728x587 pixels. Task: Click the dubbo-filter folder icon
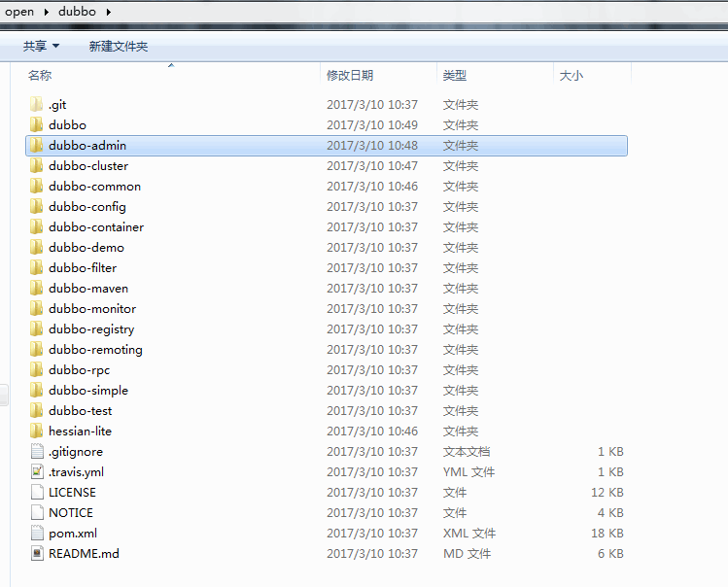pos(36,268)
